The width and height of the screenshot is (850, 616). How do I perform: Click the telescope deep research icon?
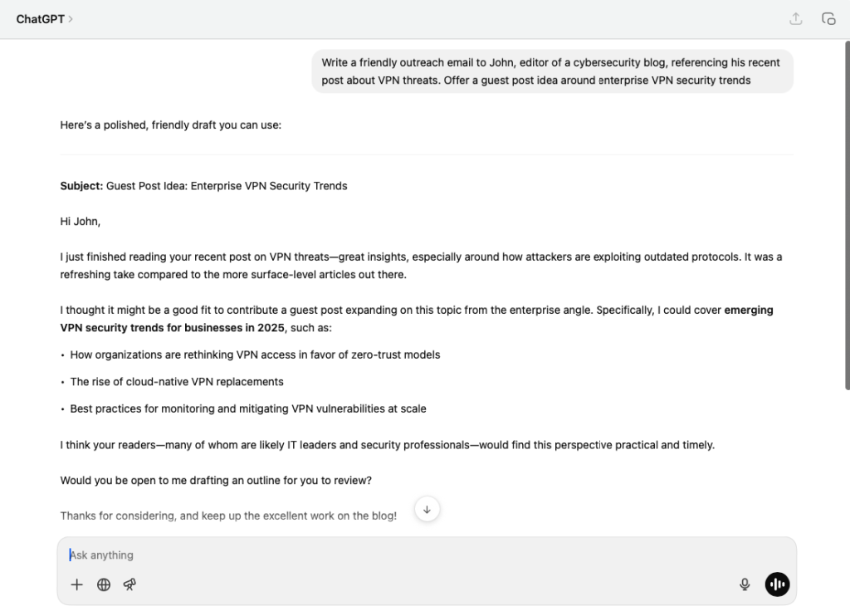click(129, 584)
